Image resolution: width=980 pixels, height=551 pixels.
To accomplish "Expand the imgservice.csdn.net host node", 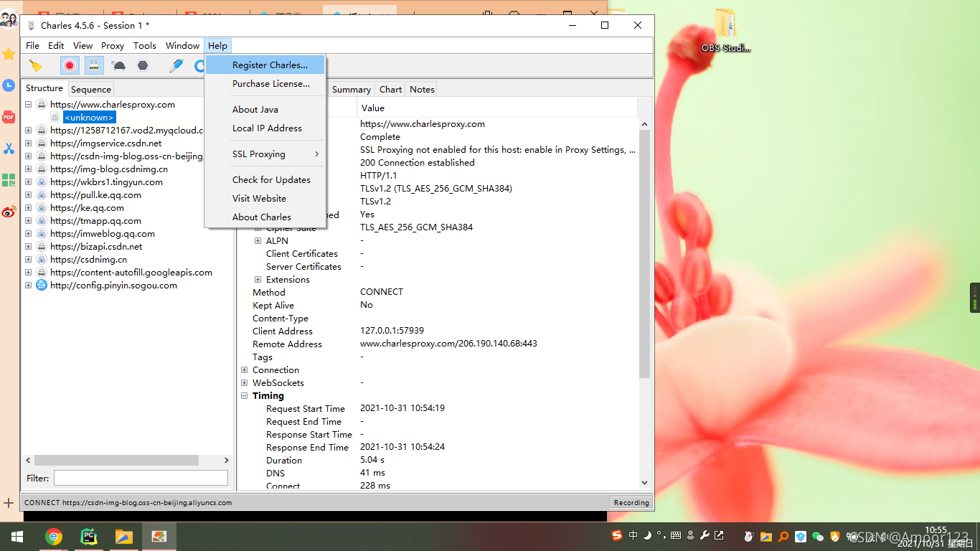I will pos(28,143).
